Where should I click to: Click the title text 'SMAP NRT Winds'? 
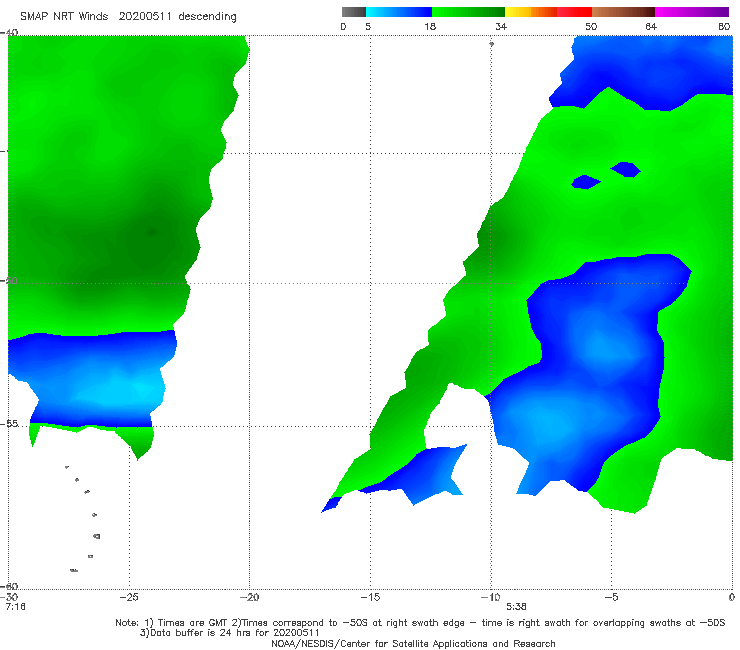[64, 16]
